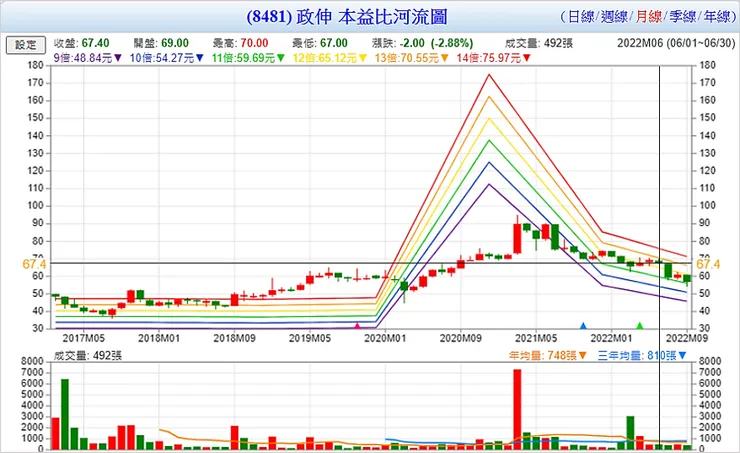Click the highest price 70.00 value

254,43
